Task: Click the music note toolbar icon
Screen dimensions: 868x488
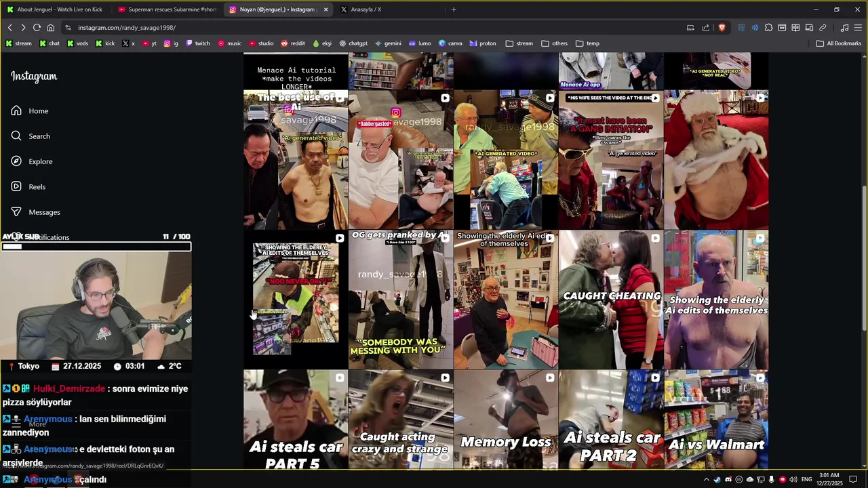Action: coord(844,28)
